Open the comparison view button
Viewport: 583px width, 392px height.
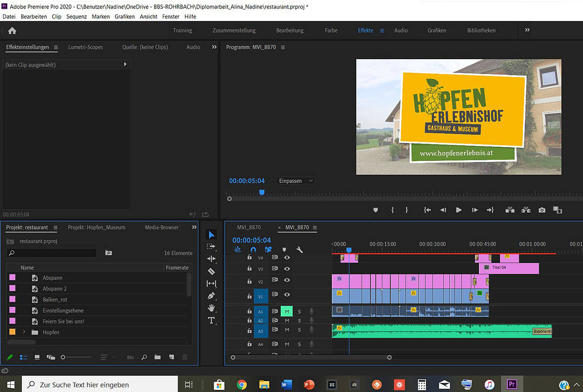557,210
